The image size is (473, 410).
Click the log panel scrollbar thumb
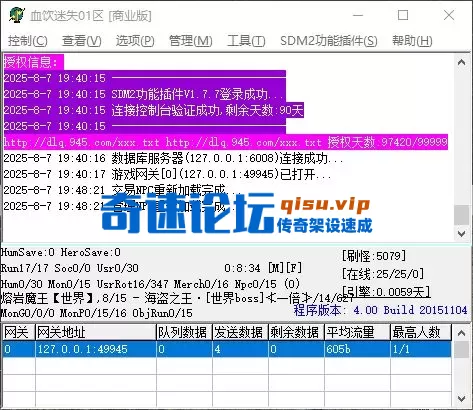(462, 215)
